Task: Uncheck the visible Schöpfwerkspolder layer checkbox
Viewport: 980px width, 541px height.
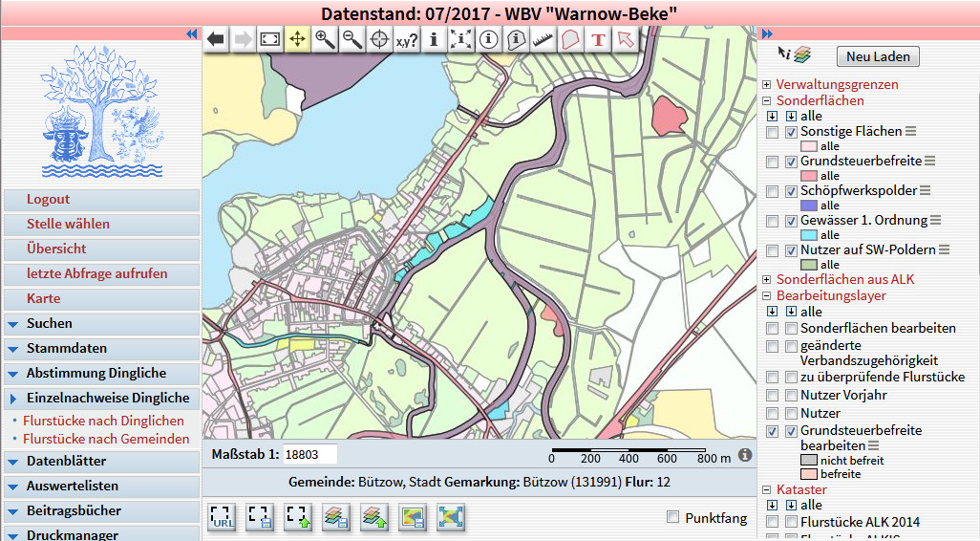Action: pos(791,191)
